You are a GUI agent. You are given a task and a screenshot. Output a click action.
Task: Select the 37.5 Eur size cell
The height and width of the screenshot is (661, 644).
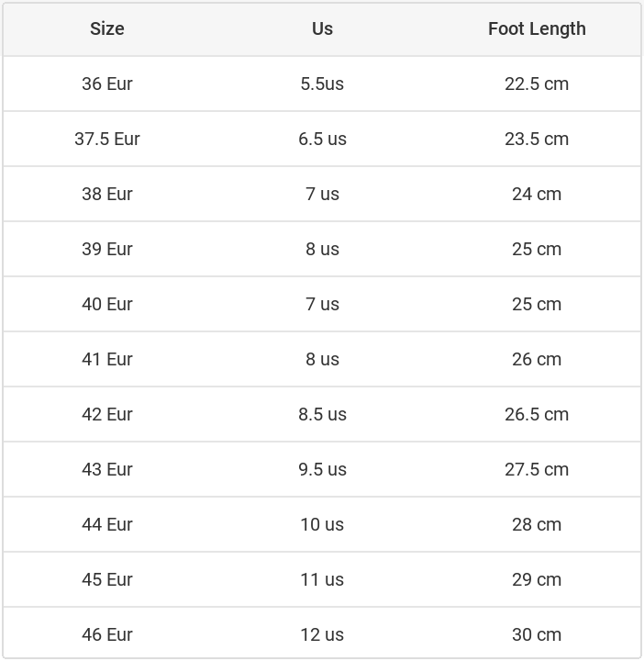[x=107, y=139]
